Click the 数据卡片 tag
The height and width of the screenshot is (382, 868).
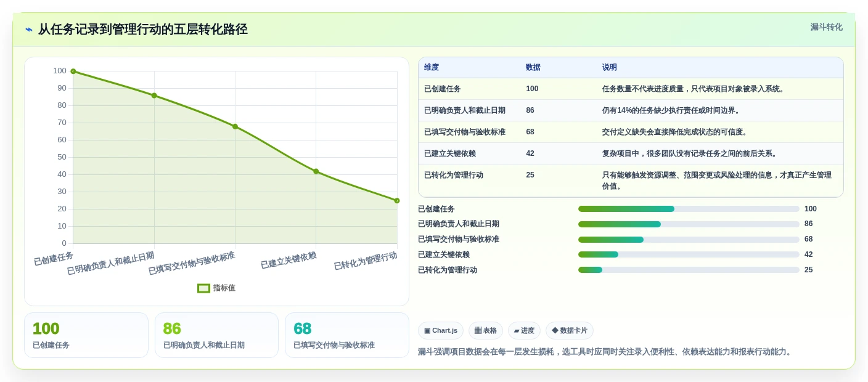(569, 330)
